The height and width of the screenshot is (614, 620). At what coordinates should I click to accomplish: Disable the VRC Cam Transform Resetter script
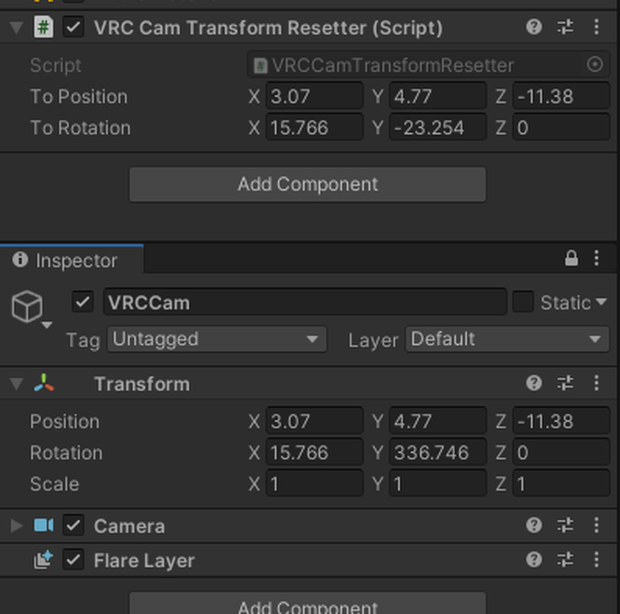point(73,27)
